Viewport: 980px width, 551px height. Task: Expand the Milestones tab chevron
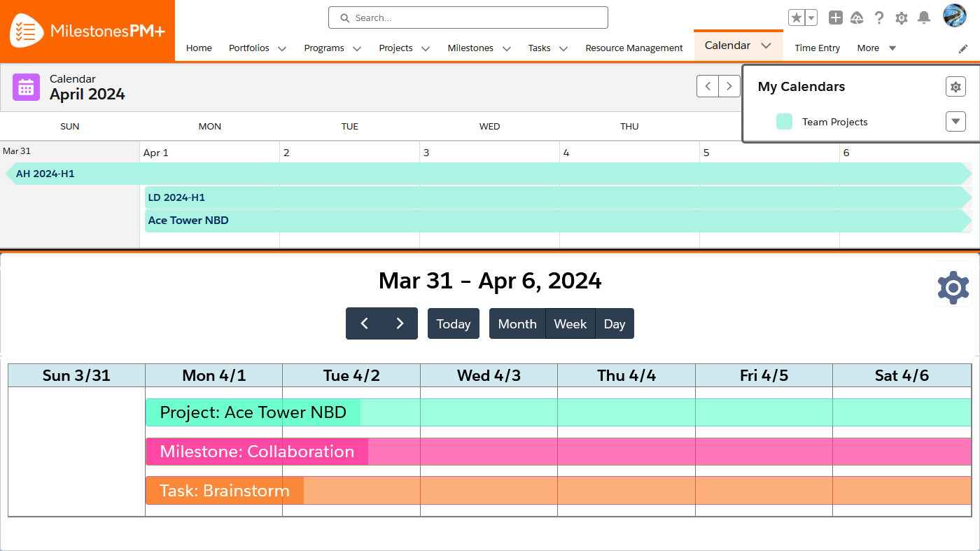click(x=506, y=48)
